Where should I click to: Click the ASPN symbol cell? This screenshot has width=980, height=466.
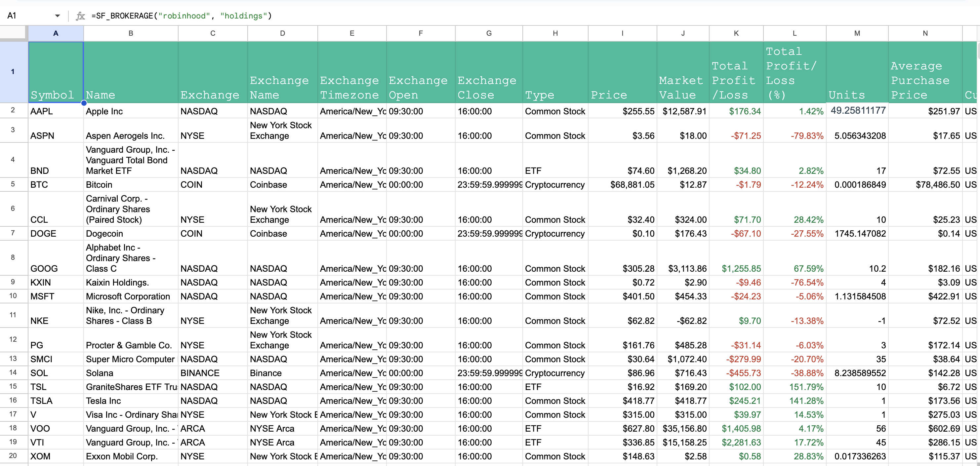point(56,131)
